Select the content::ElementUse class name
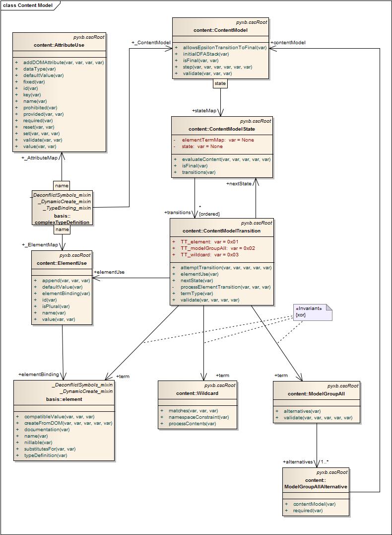 point(62,263)
